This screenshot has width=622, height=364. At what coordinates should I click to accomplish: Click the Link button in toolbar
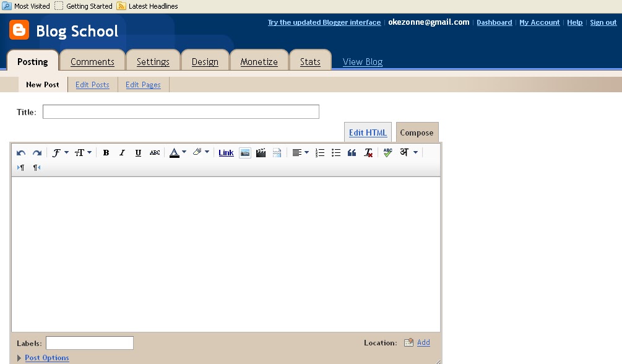point(226,153)
